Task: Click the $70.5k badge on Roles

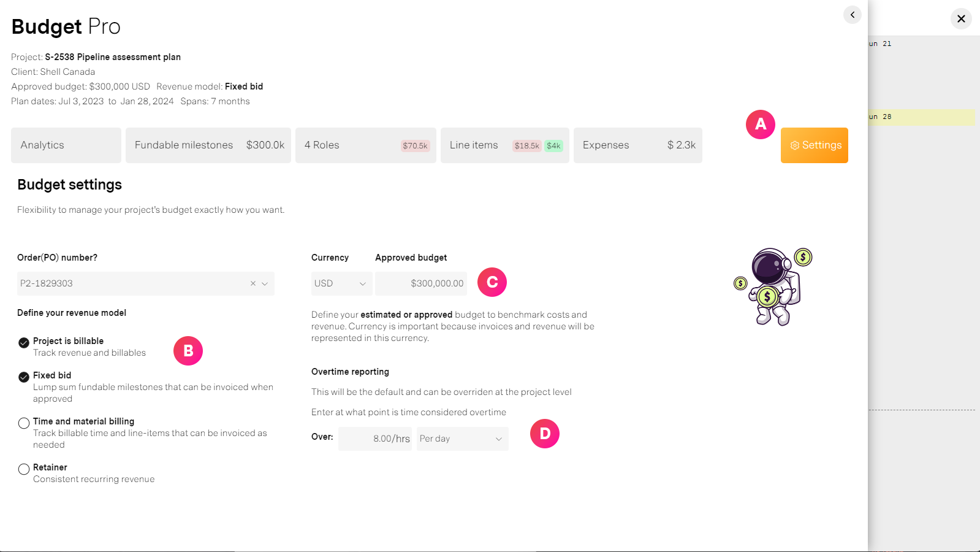Action: pos(415,145)
